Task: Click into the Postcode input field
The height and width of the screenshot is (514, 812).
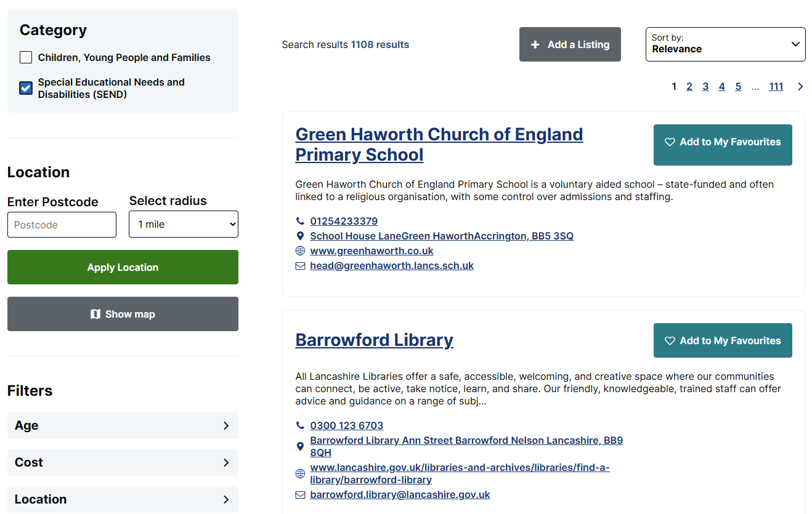Action: pos(62,225)
